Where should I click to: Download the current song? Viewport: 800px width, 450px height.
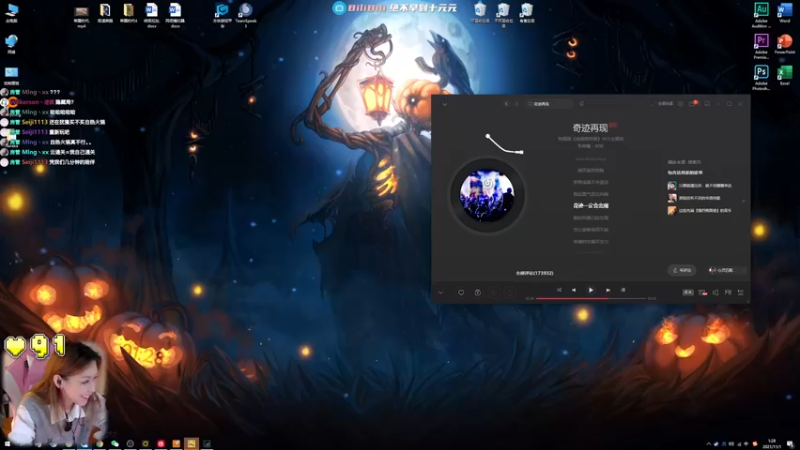pos(493,292)
